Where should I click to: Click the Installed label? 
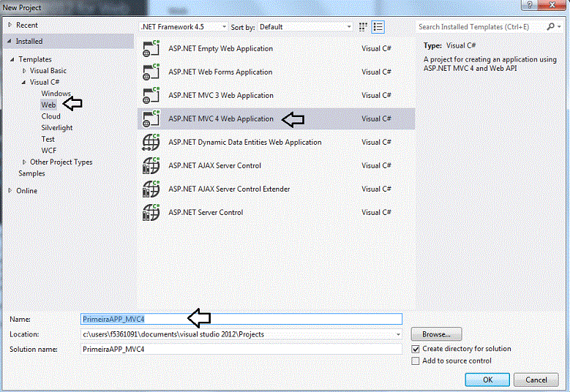click(x=29, y=42)
